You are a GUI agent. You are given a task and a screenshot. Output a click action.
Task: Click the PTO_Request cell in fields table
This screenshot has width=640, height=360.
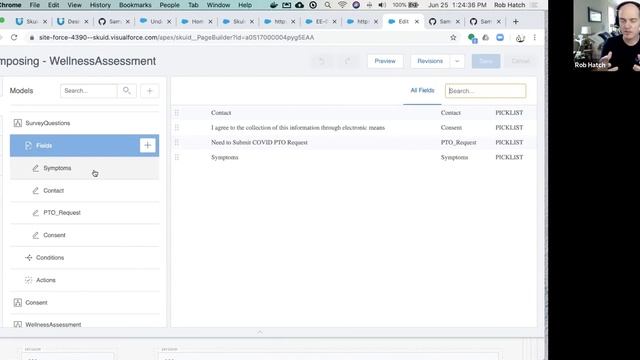(458, 142)
